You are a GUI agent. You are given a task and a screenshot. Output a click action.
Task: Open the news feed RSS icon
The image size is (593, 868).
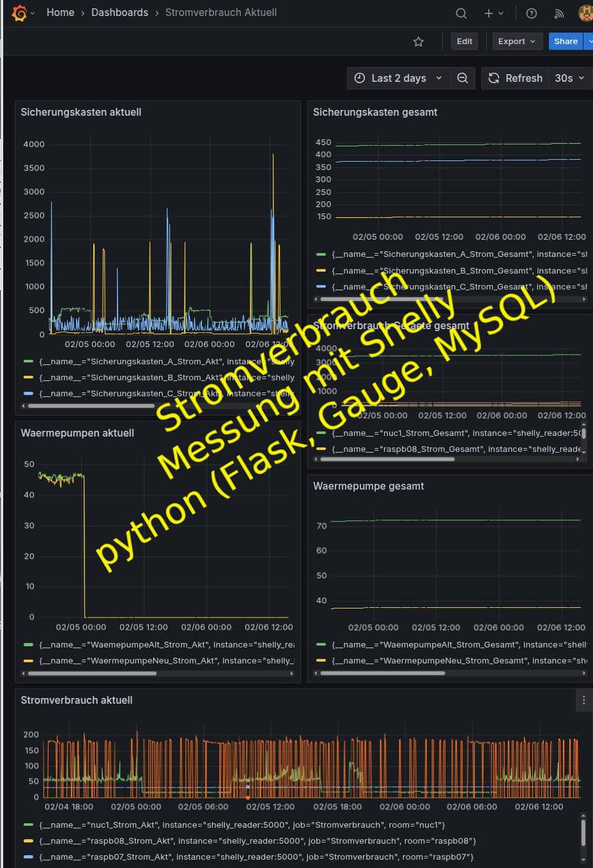coord(558,13)
